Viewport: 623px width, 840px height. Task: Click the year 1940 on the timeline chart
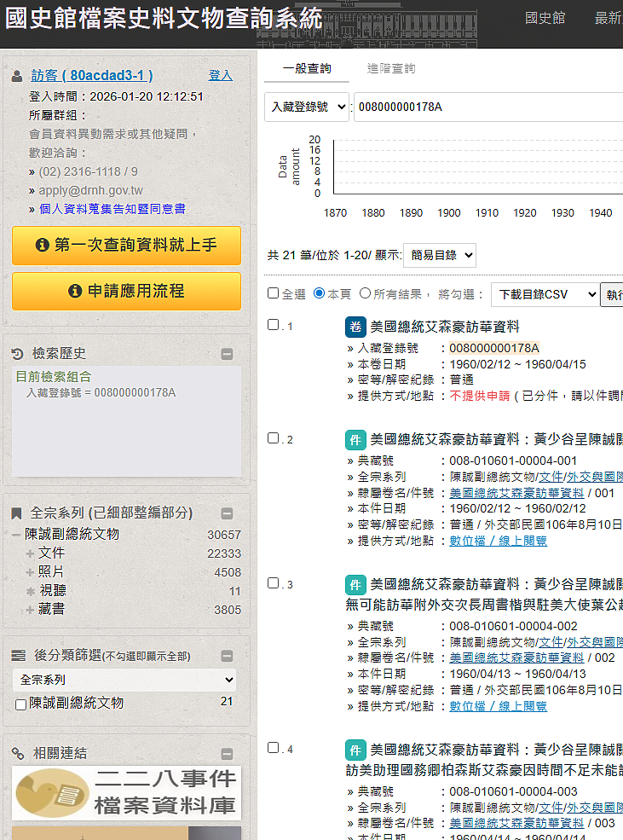point(601,213)
